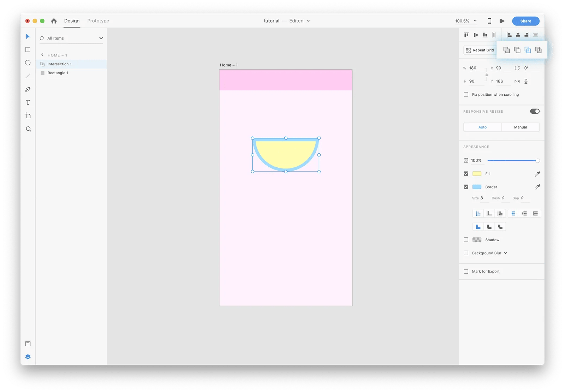
Task: Open the blue Border color swatch
Action: 477,187
